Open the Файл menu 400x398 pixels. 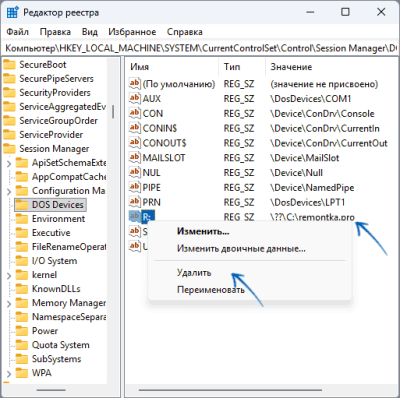[x=18, y=32]
